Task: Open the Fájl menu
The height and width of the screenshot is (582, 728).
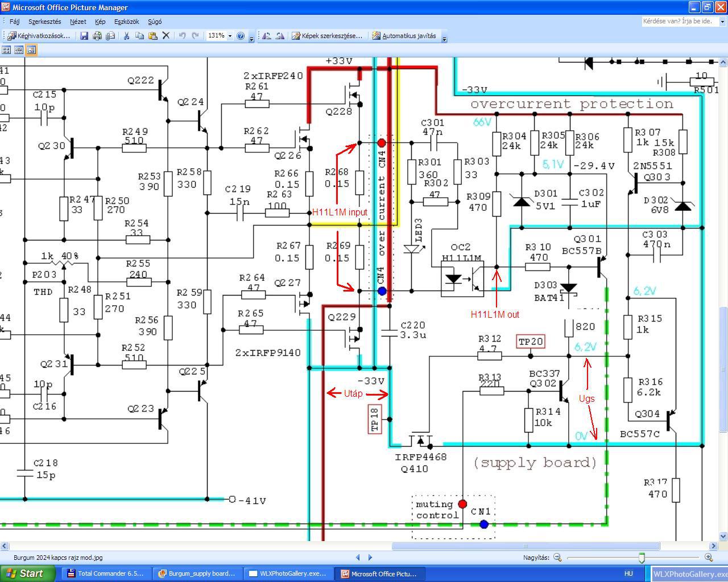Action: tap(15, 22)
